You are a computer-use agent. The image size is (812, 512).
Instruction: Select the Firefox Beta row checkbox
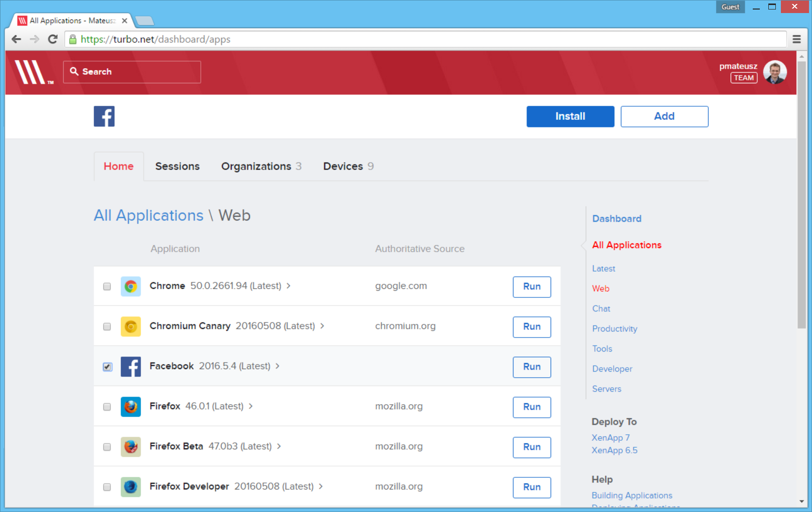(107, 447)
